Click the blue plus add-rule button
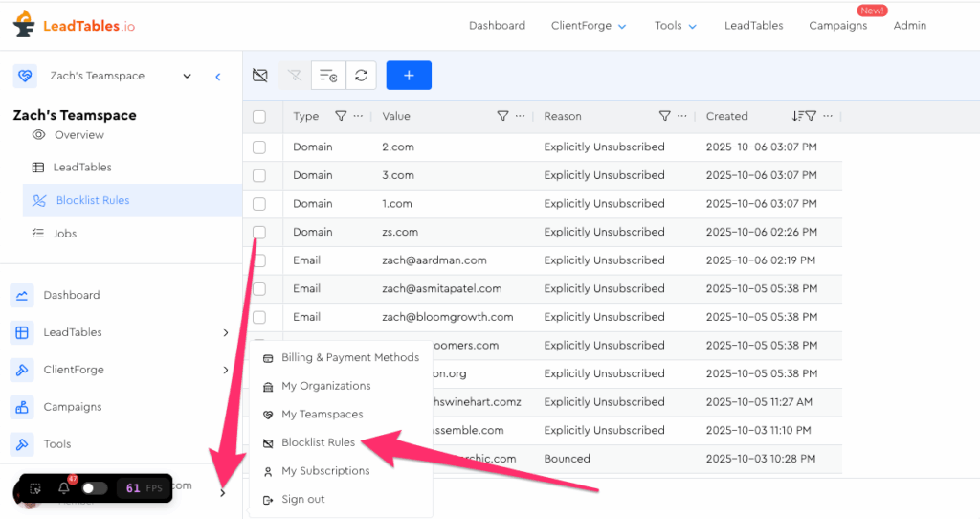The height and width of the screenshot is (519, 980). pos(409,75)
